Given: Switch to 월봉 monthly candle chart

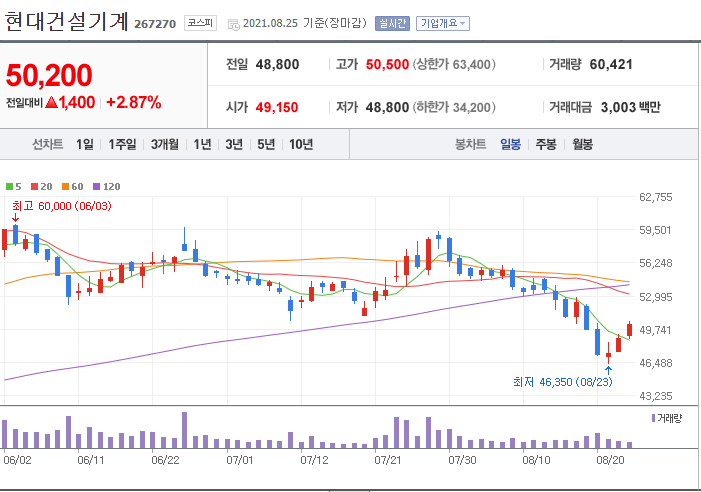Looking at the screenshot, I should 583,144.
